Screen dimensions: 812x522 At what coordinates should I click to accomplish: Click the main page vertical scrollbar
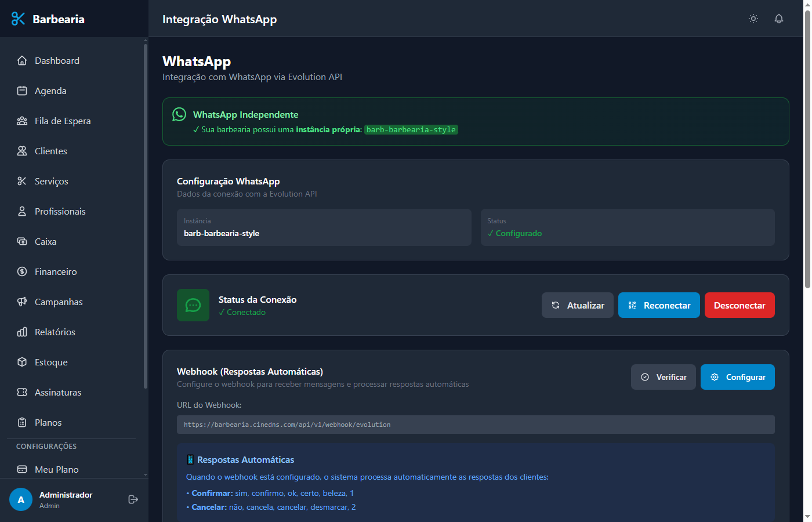pyautogui.click(x=807, y=151)
